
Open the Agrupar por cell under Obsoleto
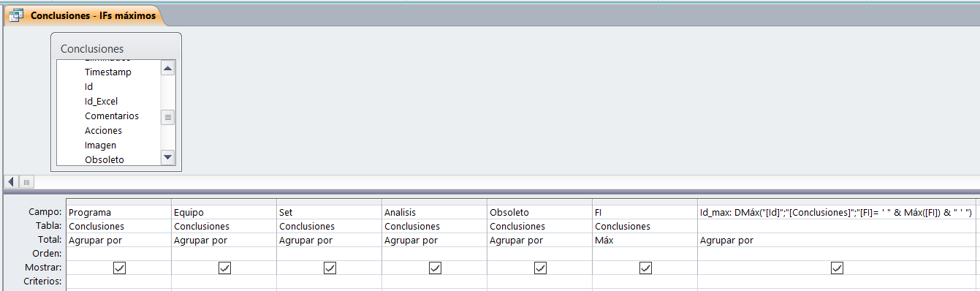point(540,240)
